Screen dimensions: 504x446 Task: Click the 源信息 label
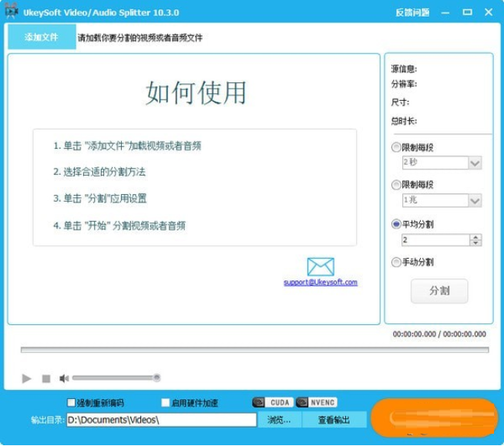[x=404, y=69]
